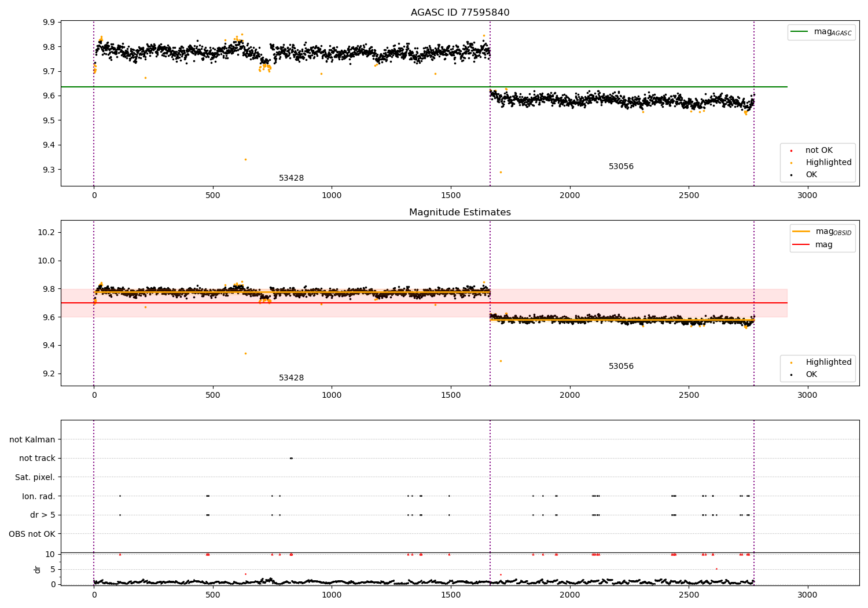This screenshot has height=608, width=868.
Task: Click the "9.3" y-tick of the top plot
Action: pyautogui.click(x=49, y=170)
